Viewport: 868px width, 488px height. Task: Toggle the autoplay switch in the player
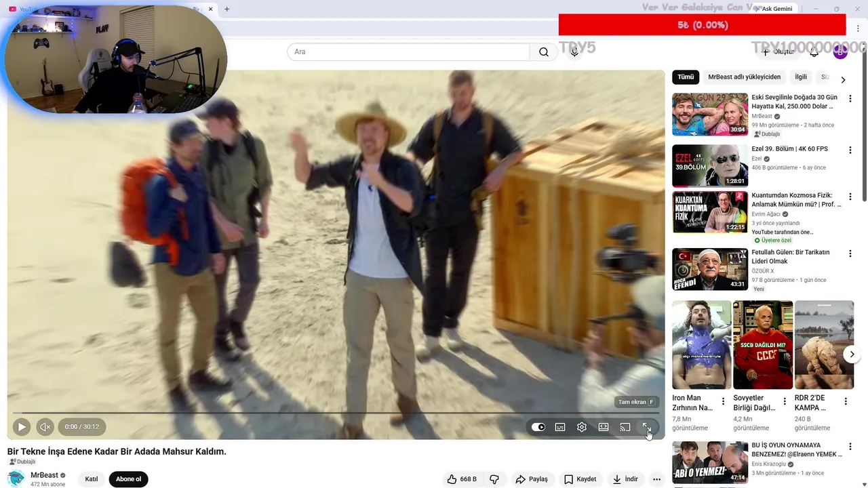[538, 427]
